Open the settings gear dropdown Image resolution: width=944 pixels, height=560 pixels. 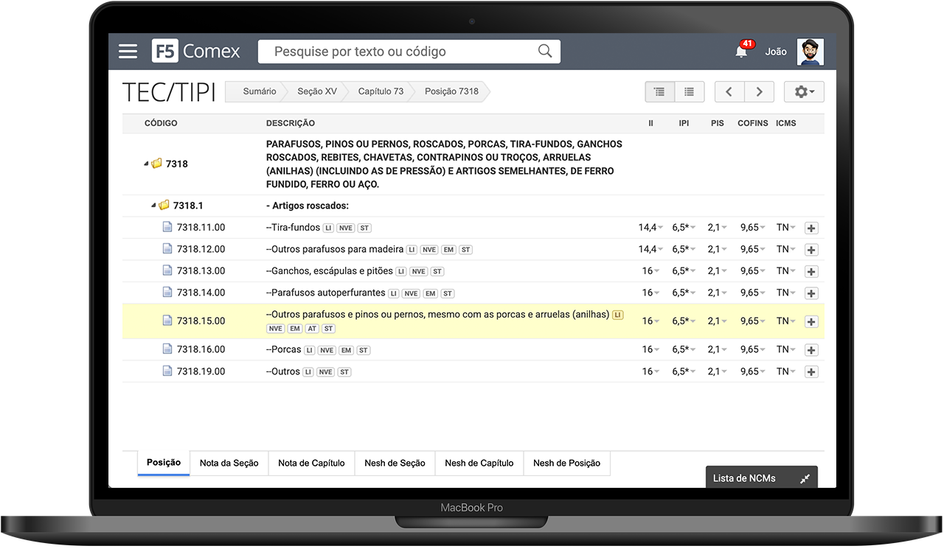(803, 92)
